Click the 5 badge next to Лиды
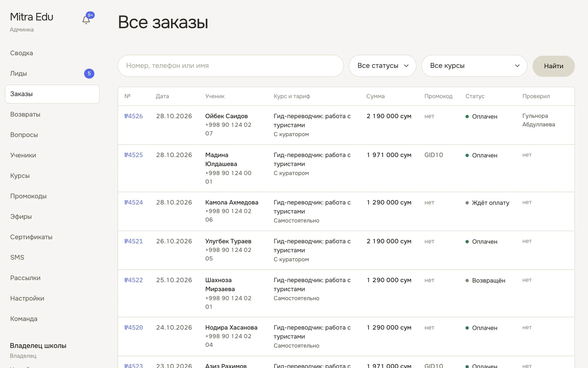This screenshot has height=368, width=588. pos(89,73)
